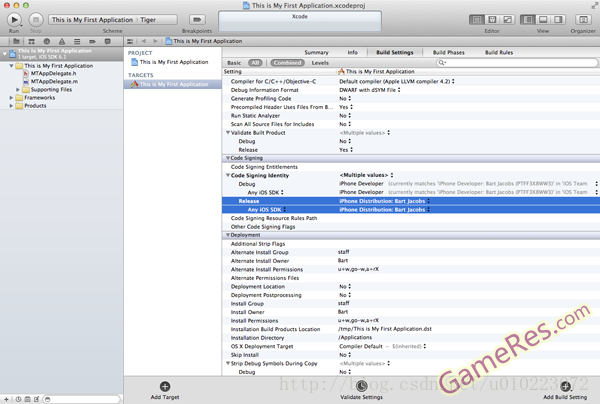600x404 pixels.
Task: Show the Project navigator
Action: [x=16, y=41]
